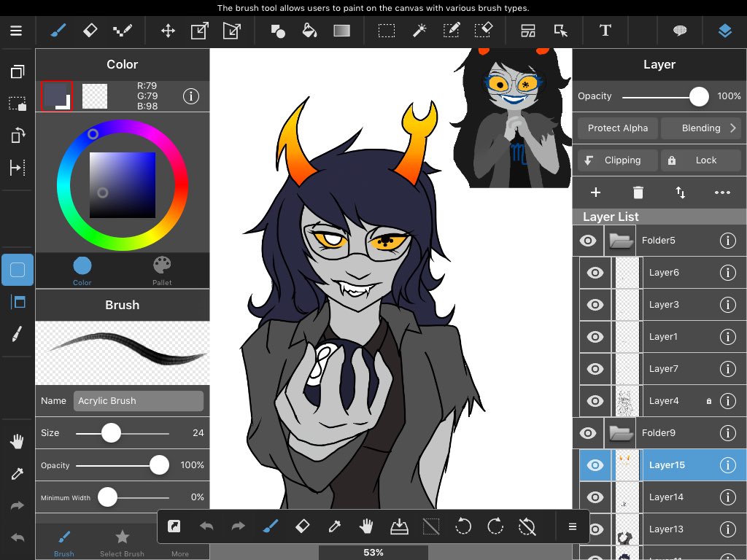Open color info button in Color panel
This screenshot has height=560, width=747.
click(x=191, y=96)
